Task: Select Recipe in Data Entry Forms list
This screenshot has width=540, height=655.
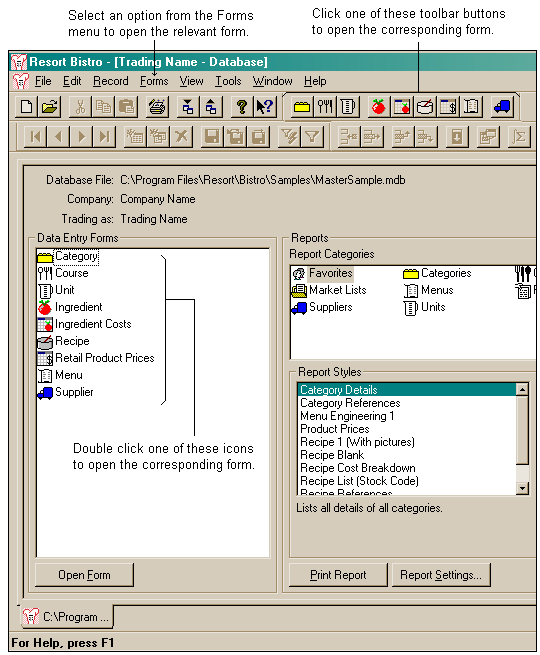Action: [63, 341]
